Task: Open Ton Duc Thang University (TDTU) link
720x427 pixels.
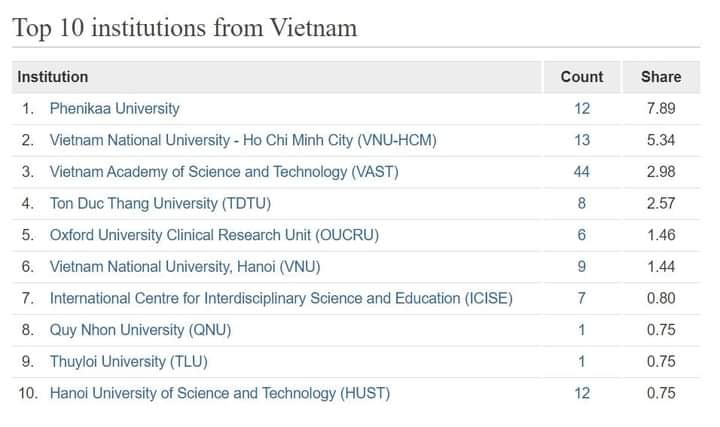Action: tap(160, 204)
